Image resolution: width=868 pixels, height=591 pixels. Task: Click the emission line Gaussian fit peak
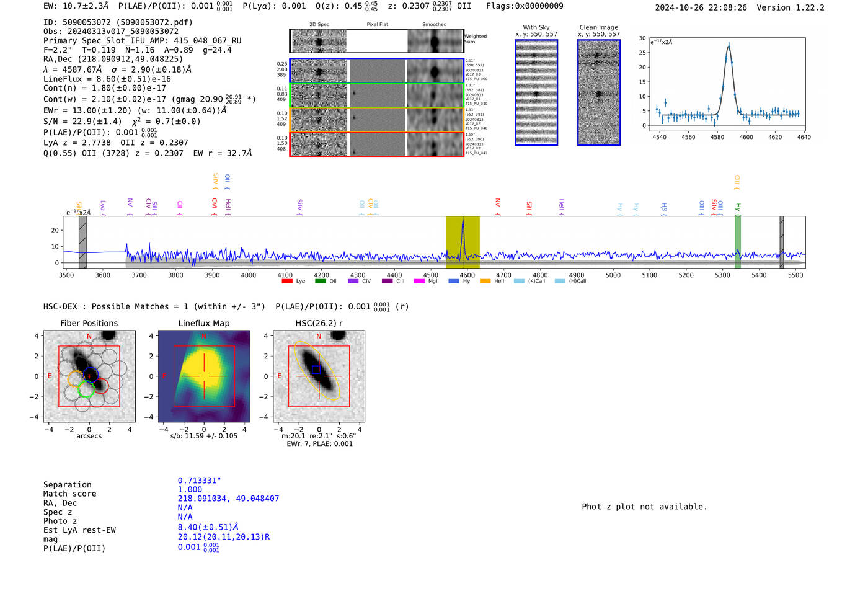point(728,45)
